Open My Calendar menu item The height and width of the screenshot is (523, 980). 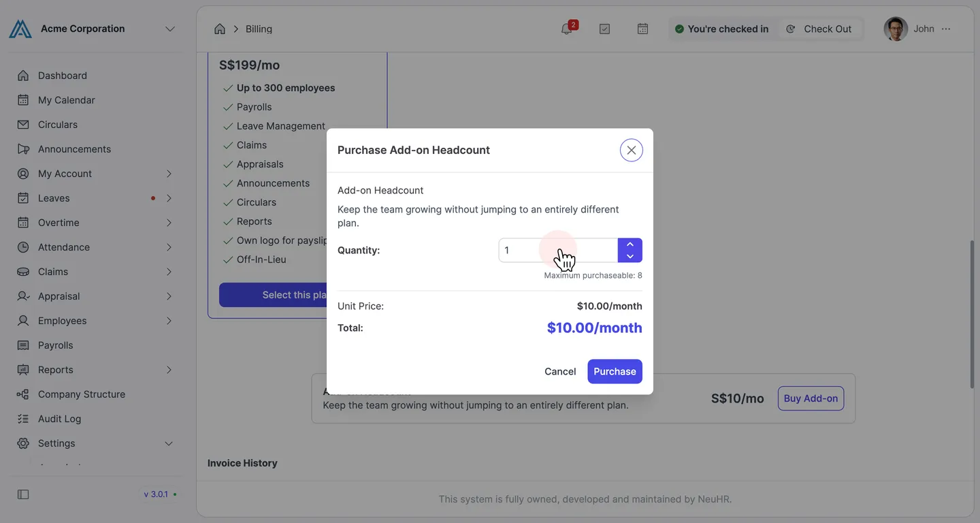coord(95,100)
